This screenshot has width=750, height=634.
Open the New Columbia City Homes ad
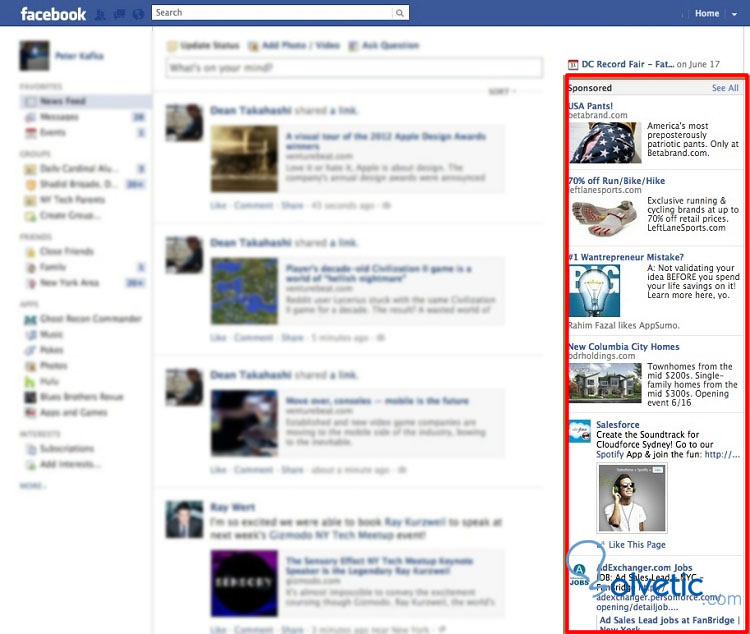pos(624,346)
